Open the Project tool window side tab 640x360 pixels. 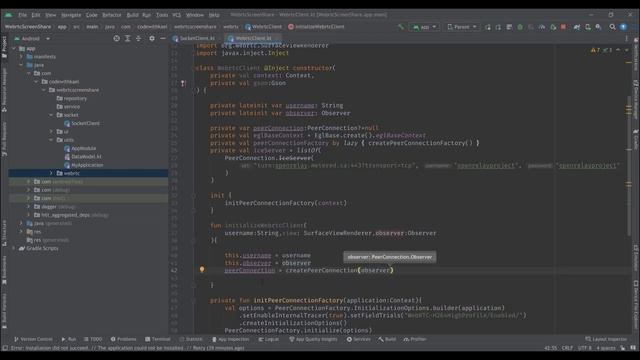point(4,47)
